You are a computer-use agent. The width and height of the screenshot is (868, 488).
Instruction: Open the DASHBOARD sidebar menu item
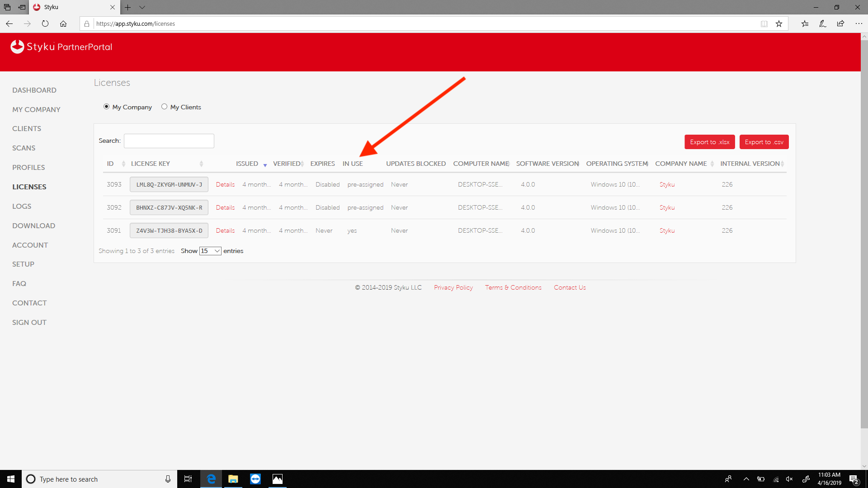(x=34, y=90)
